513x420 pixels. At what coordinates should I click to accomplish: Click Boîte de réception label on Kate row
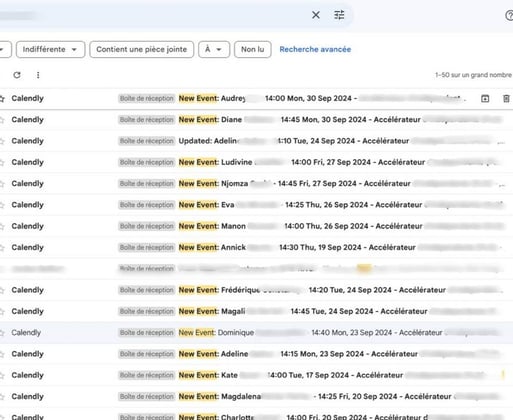coord(147,375)
